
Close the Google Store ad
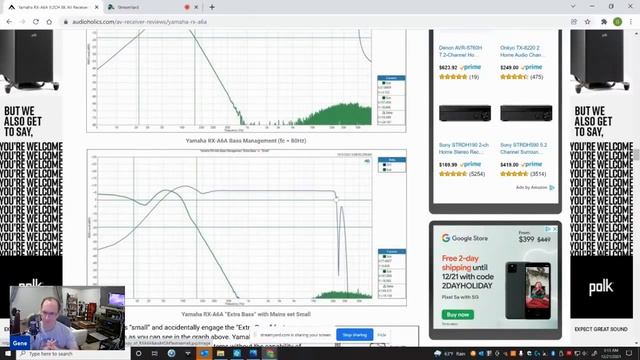555,229
